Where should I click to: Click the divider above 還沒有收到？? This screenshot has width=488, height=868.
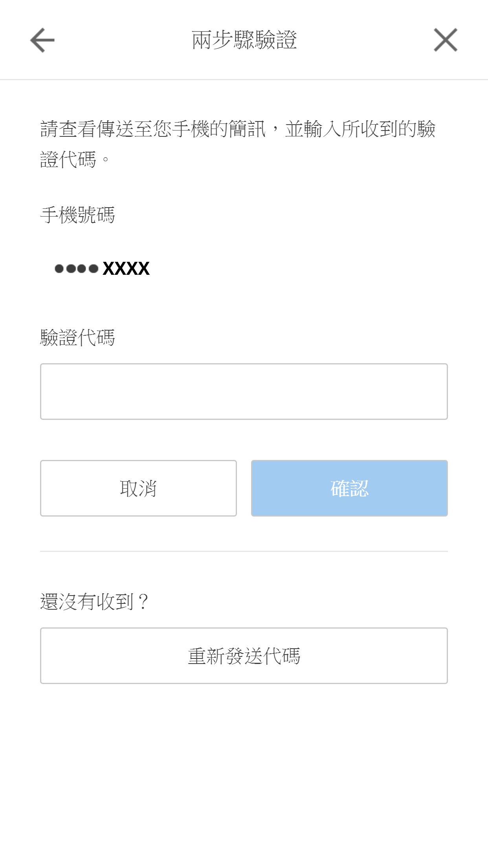tap(244, 551)
